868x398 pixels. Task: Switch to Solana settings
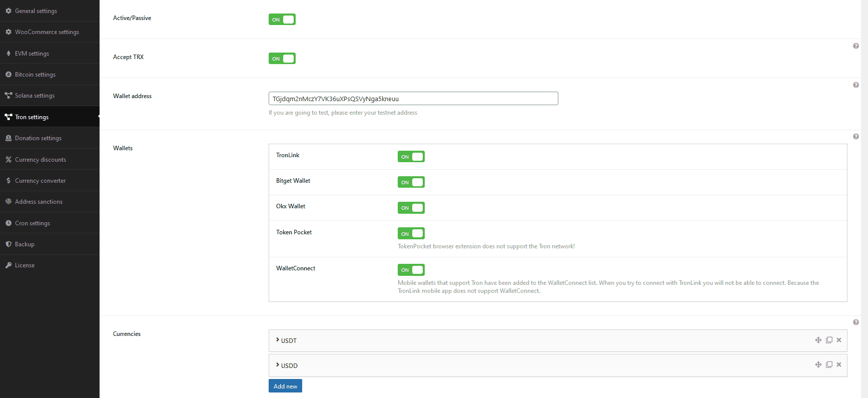[50, 96]
